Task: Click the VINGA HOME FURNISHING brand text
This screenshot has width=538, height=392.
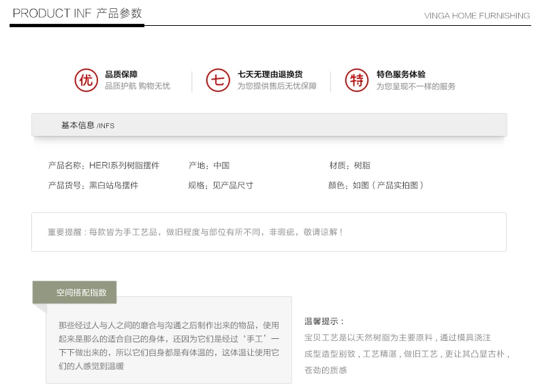Action: click(x=477, y=16)
